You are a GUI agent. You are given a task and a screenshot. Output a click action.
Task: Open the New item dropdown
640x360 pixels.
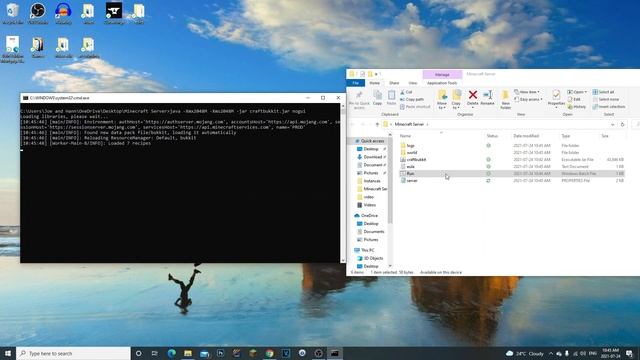(527, 92)
